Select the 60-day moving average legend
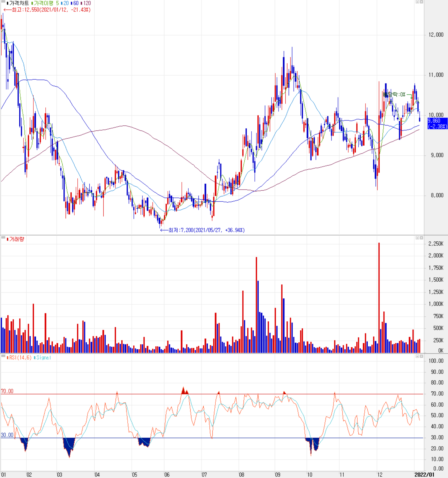 pos(76,3)
